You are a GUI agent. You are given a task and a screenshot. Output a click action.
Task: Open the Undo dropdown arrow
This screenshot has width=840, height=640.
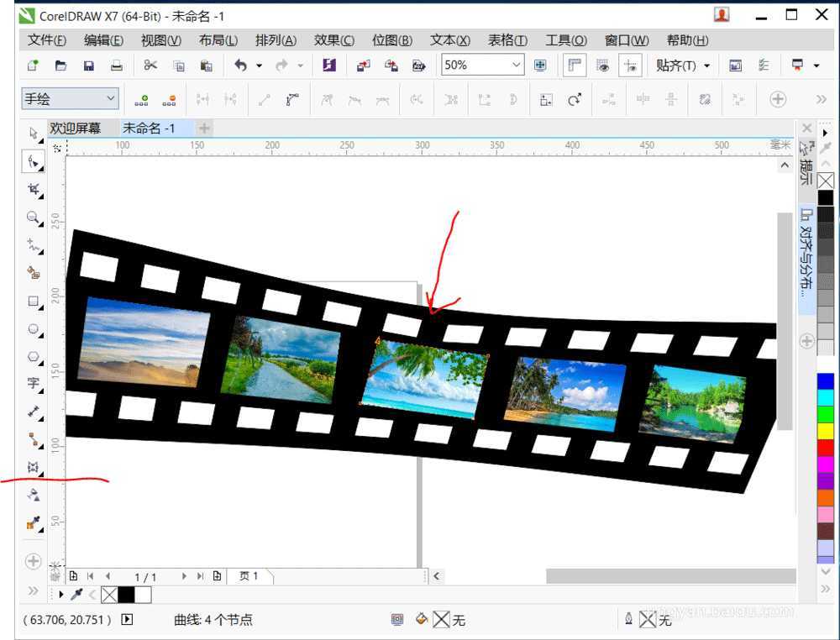click(x=257, y=65)
